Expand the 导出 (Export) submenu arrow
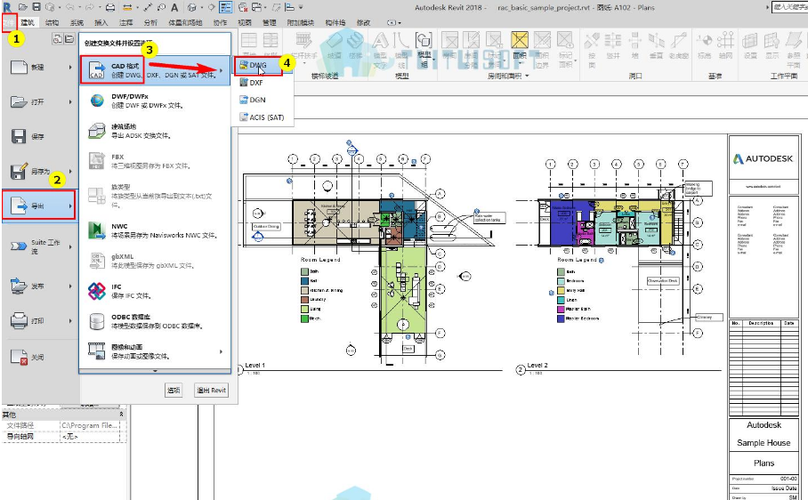808x500 pixels. coord(70,207)
